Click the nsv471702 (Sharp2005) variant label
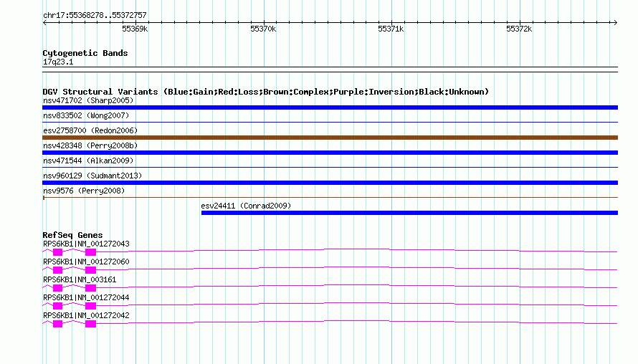The width and height of the screenshot is (638, 364). [88, 100]
